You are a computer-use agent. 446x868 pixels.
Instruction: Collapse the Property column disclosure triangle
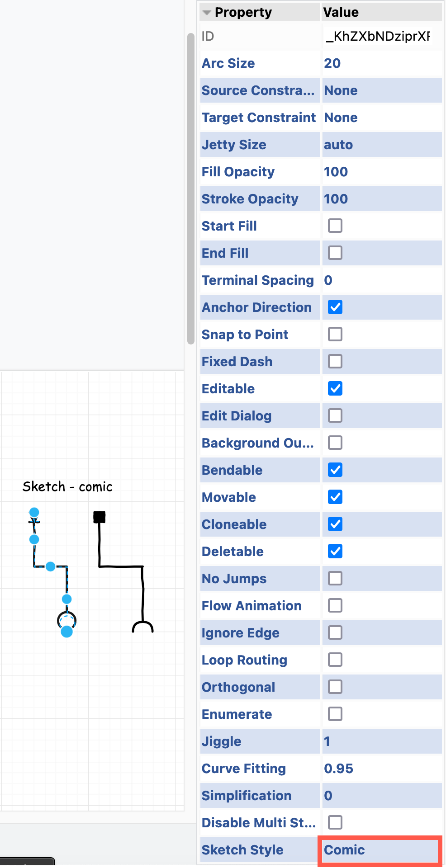click(x=206, y=12)
